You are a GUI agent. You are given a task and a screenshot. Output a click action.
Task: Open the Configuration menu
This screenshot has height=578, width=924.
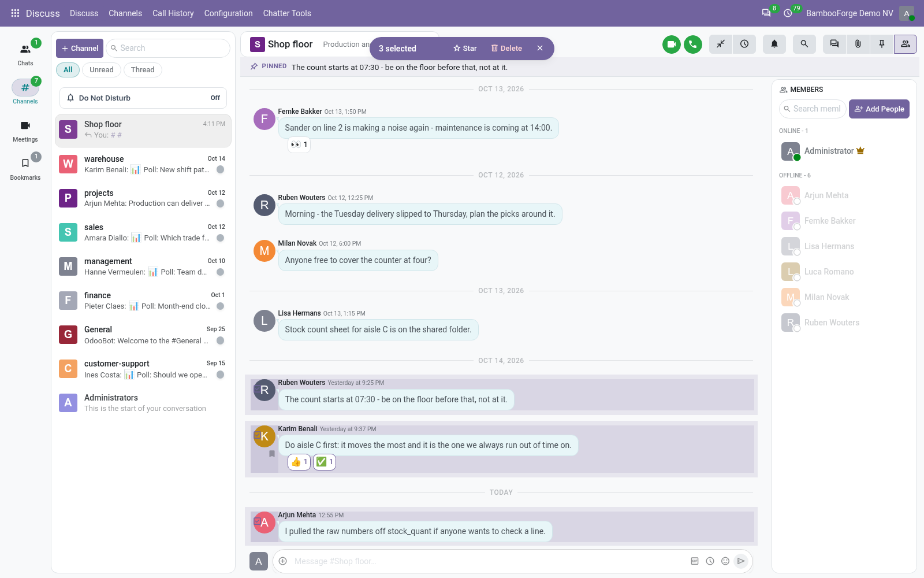click(x=228, y=13)
